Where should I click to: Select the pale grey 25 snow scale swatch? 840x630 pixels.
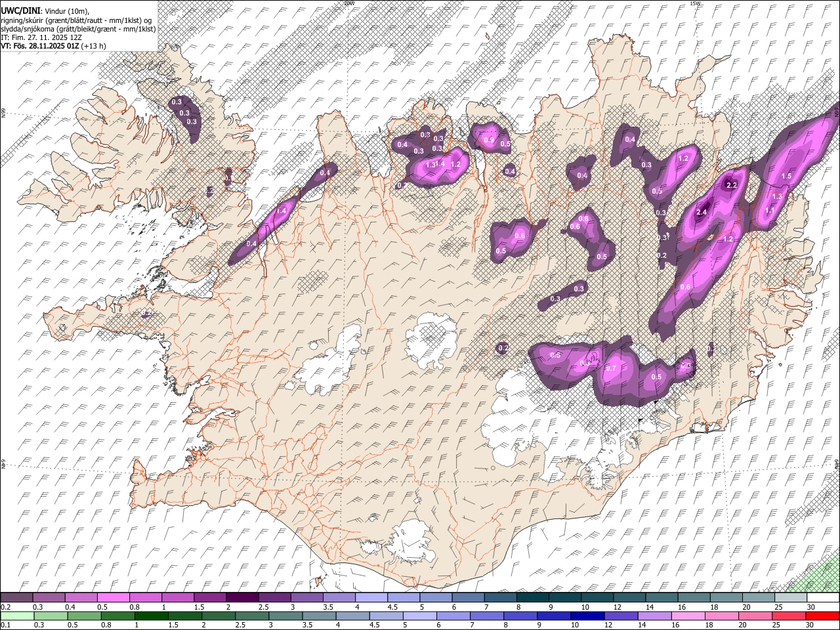tap(791, 598)
